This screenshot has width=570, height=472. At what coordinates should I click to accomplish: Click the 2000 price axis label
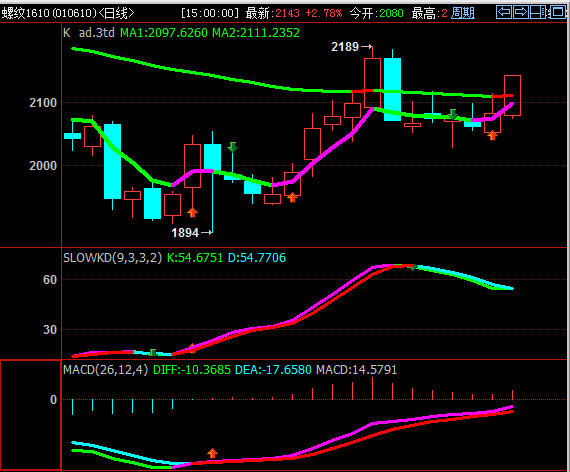click(x=43, y=166)
